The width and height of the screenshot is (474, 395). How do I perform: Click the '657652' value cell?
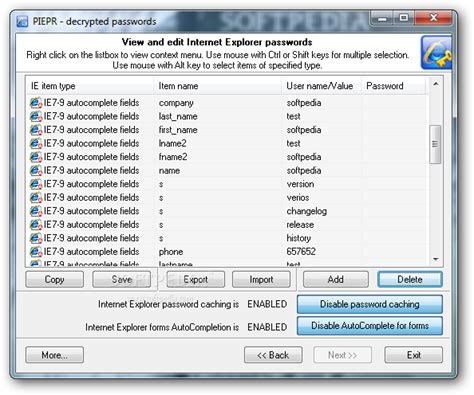301,252
